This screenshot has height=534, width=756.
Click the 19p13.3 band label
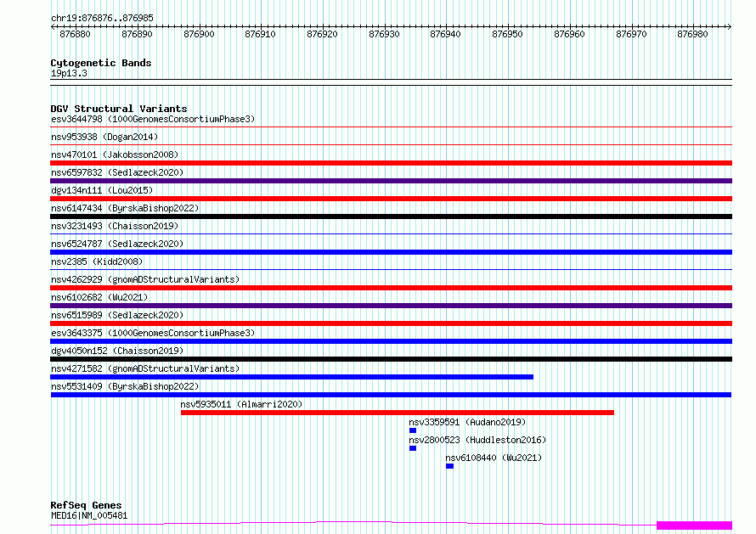[x=69, y=73]
